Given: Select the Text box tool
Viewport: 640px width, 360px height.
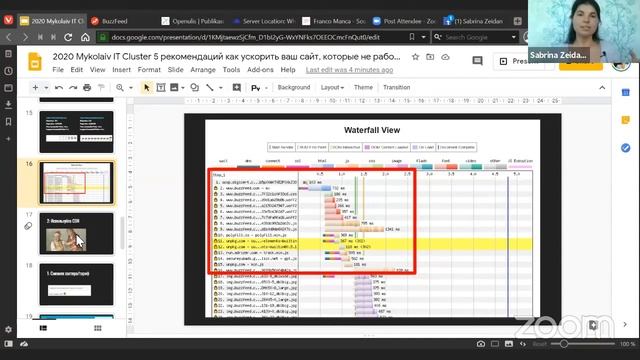Looking at the screenshot, I should pos(161,87).
